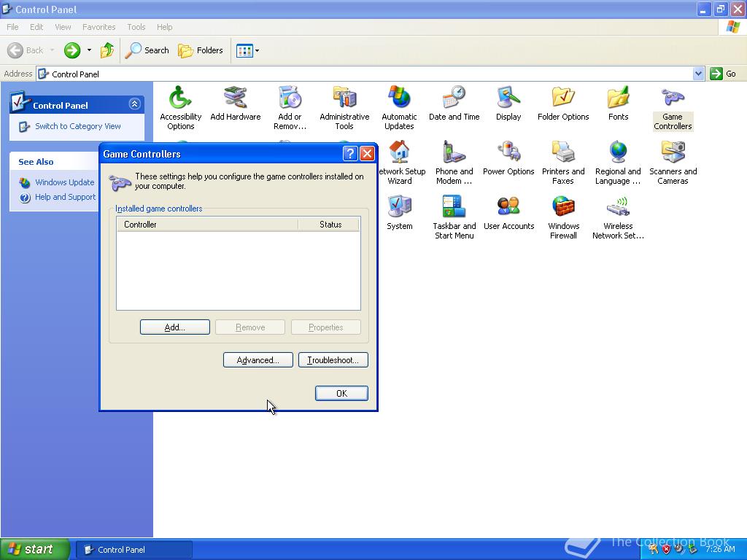The image size is (747, 560).
Task: Open the Fonts folder icon
Action: pyautogui.click(x=618, y=104)
